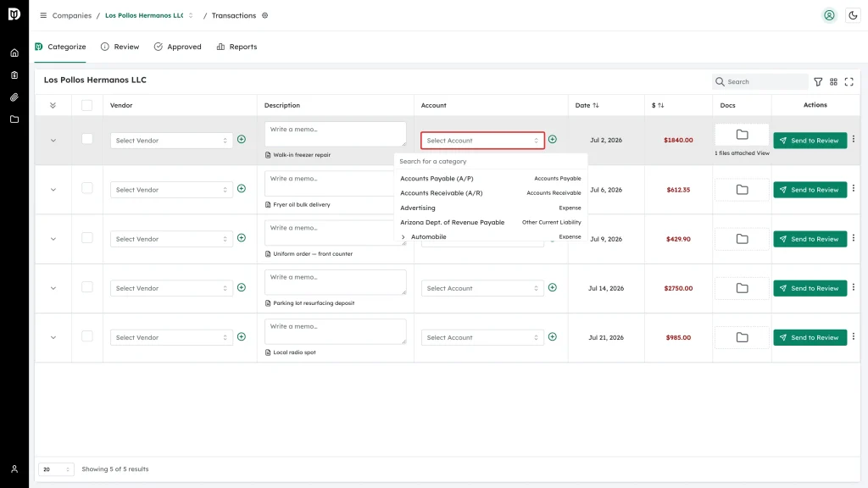Add account plus icon on the $985.00 row
868x488 pixels.
553,337
